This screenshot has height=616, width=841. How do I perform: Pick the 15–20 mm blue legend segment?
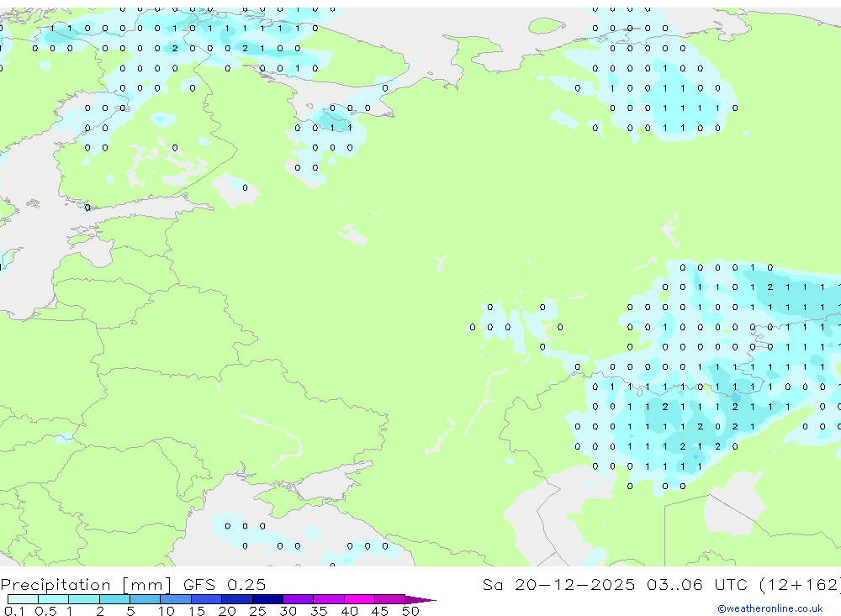pyautogui.click(x=207, y=599)
